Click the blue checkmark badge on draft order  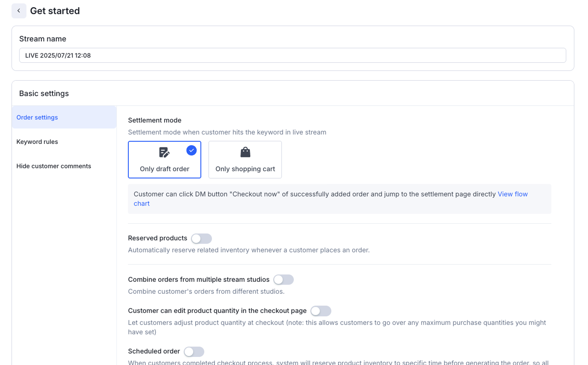point(191,150)
